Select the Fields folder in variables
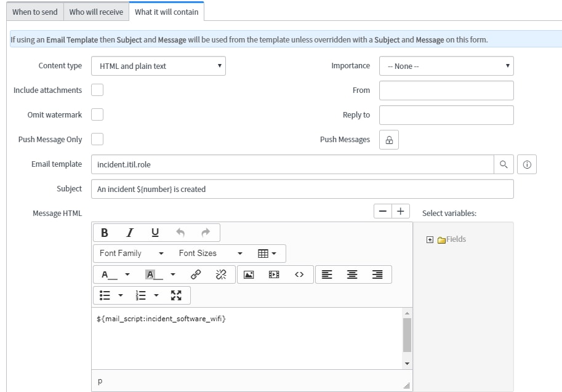This screenshot has width=562, height=392. [452, 239]
